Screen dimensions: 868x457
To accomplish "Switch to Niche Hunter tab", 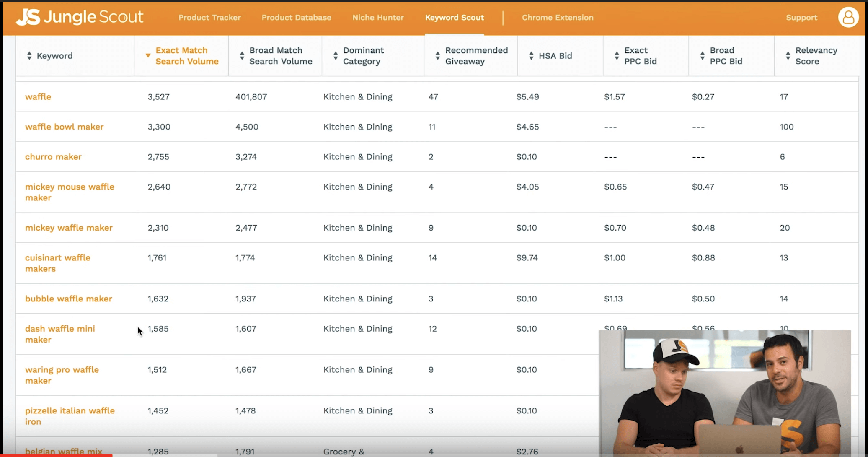I will 378,18.
